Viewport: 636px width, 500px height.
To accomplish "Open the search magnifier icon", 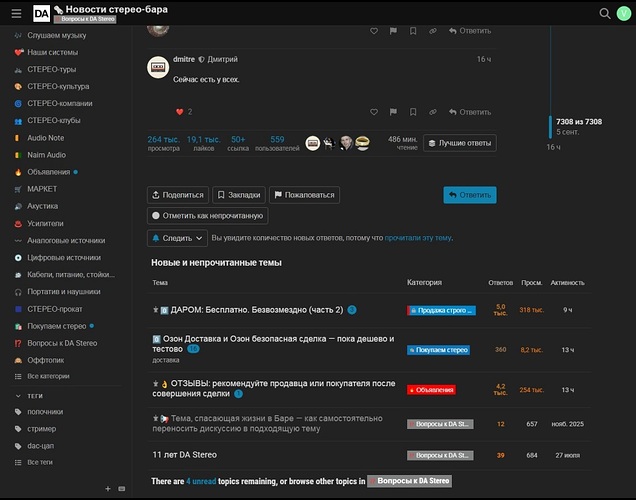I will pyautogui.click(x=605, y=13).
